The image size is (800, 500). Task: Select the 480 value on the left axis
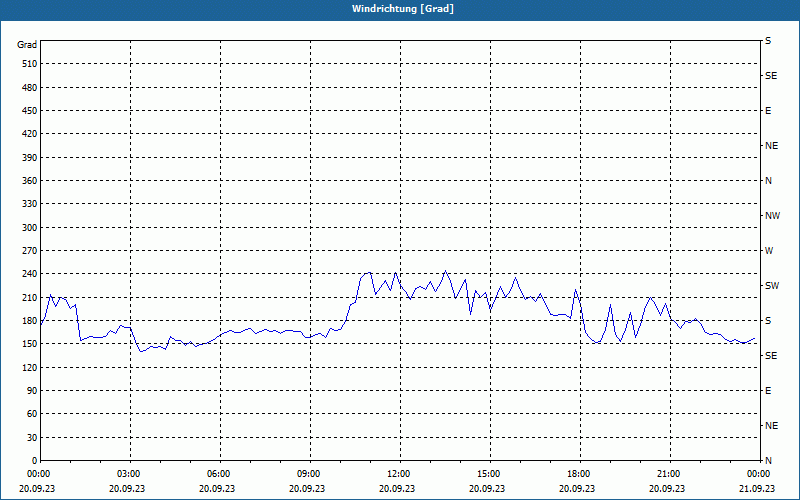pyautogui.click(x=30, y=88)
